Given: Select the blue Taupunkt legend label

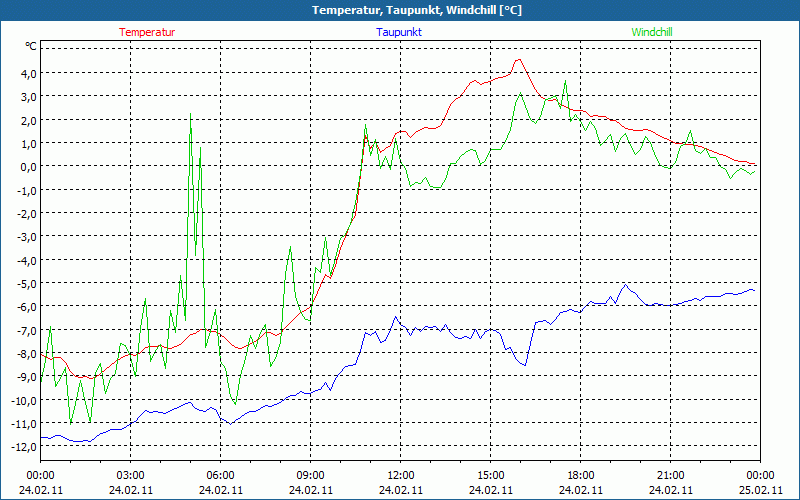Looking at the screenshot, I should pos(399,32).
